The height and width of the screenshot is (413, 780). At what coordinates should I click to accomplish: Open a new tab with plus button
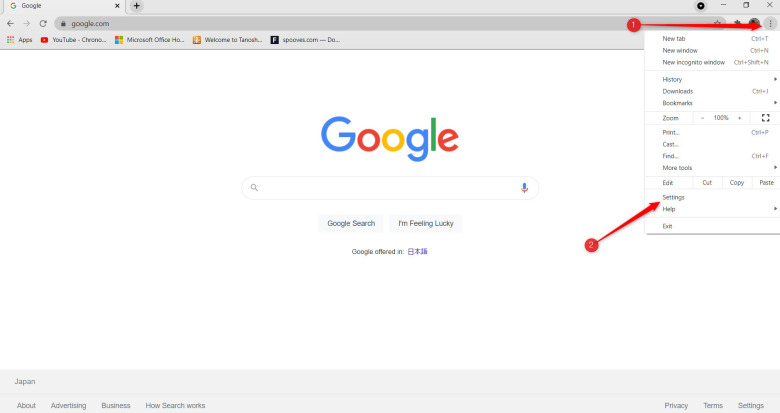tap(136, 6)
